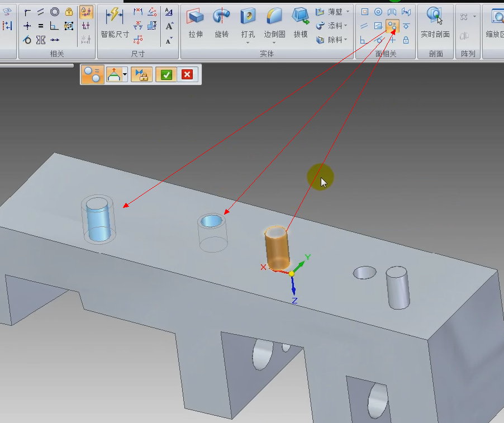Select the Perpendicular face relate icon
Viewport: 504px width, 423px height.
[x=363, y=40]
